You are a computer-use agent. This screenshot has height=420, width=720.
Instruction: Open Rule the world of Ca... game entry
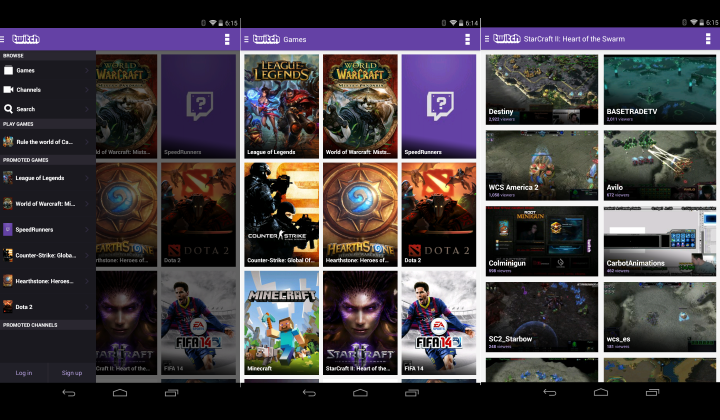pyautogui.click(x=48, y=142)
